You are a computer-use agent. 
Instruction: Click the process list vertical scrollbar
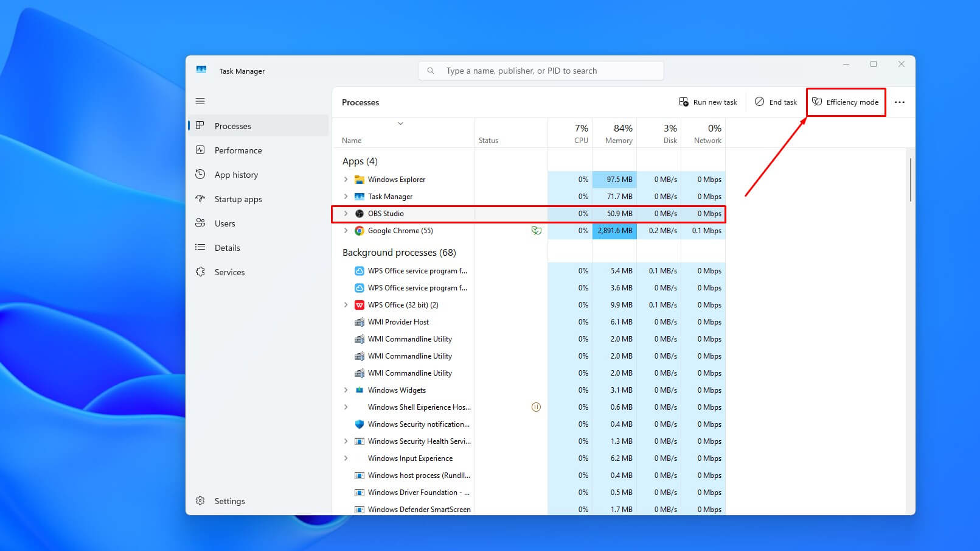910,180
